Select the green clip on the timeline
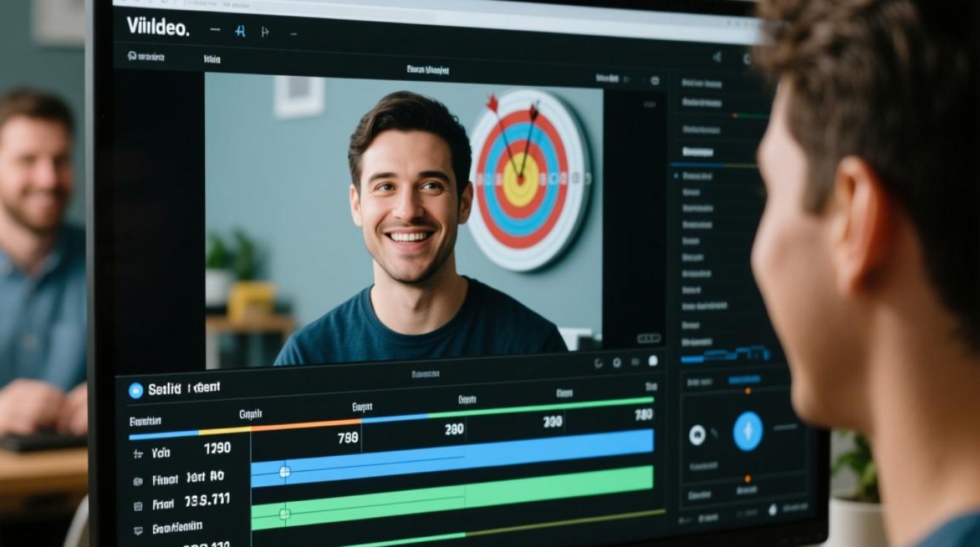Screen dimensions: 980x547 pyautogui.click(x=452, y=498)
